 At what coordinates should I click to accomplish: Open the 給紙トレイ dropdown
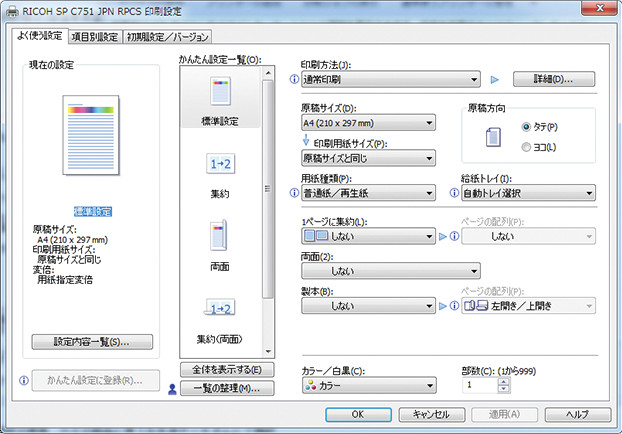tap(520, 192)
